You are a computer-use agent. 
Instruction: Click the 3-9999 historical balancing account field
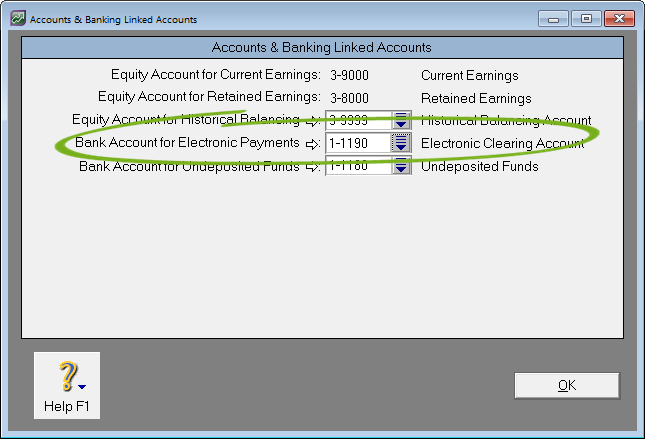[x=357, y=121]
